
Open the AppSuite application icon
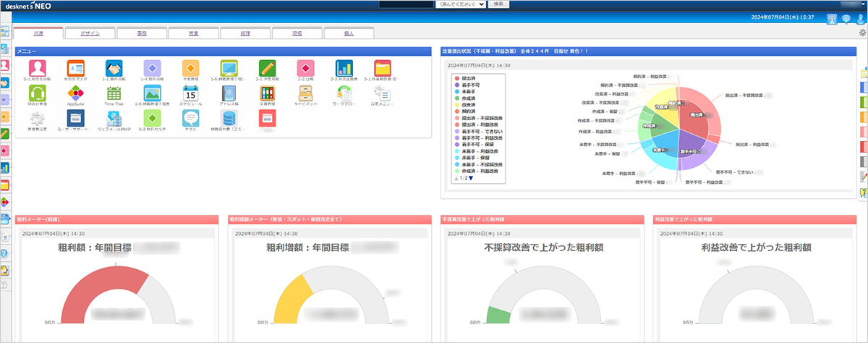click(x=75, y=94)
